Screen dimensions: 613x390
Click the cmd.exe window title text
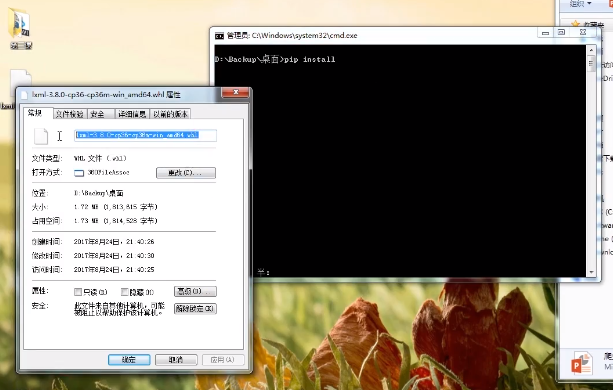[x=292, y=36]
